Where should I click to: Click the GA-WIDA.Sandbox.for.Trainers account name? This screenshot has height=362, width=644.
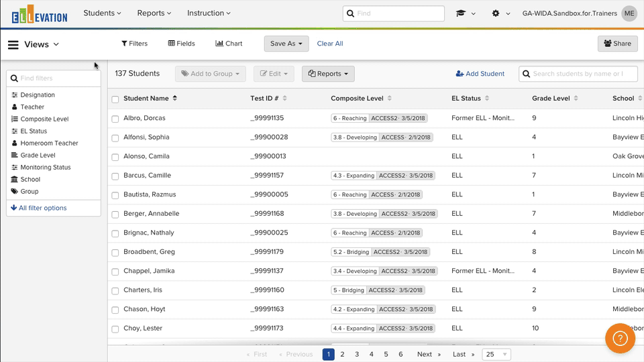570,13
